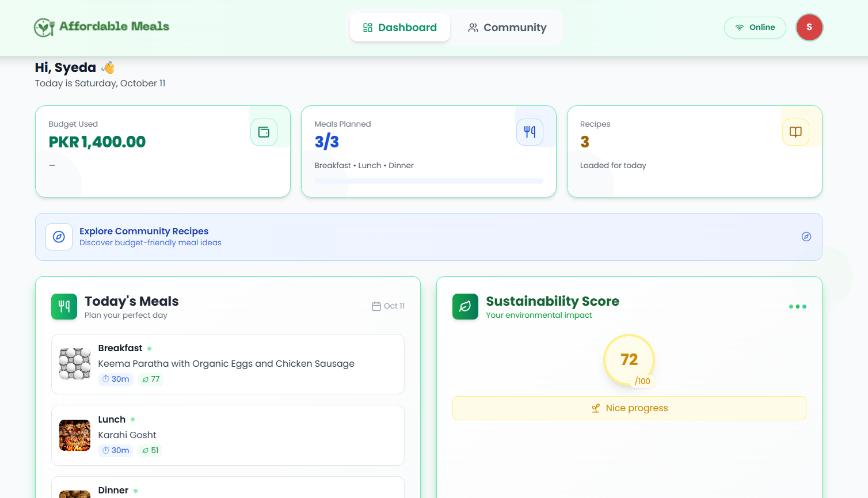Click the PKR 1,400.00 budget amount

97,142
